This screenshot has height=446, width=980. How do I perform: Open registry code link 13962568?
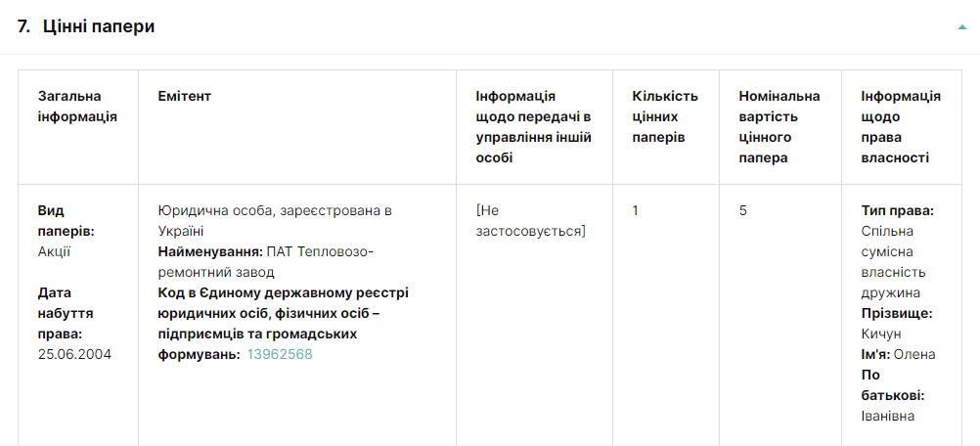280,354
